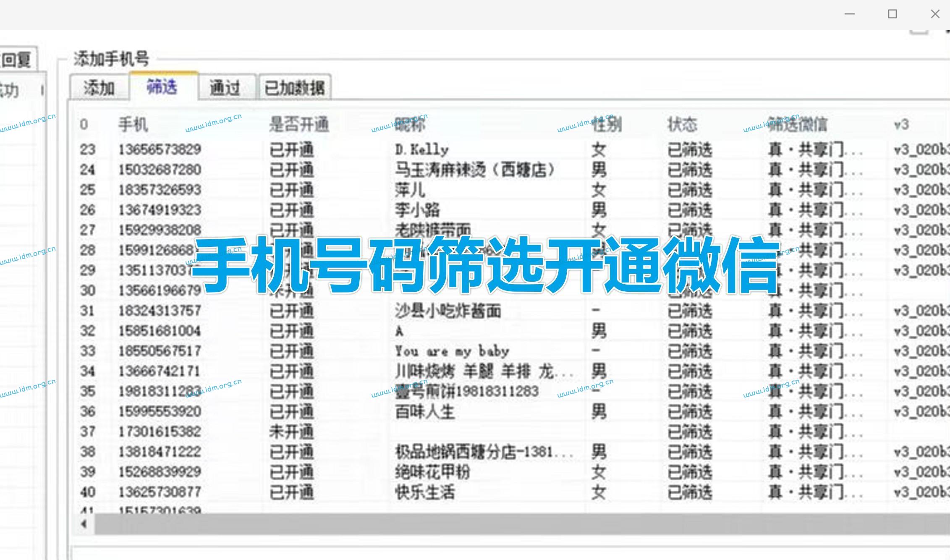Click nickname 绝味花甲粉

point(432,472)
